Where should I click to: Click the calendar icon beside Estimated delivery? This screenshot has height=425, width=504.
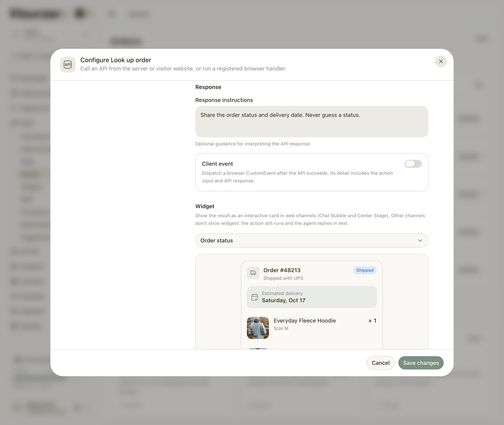click(255, 297)
